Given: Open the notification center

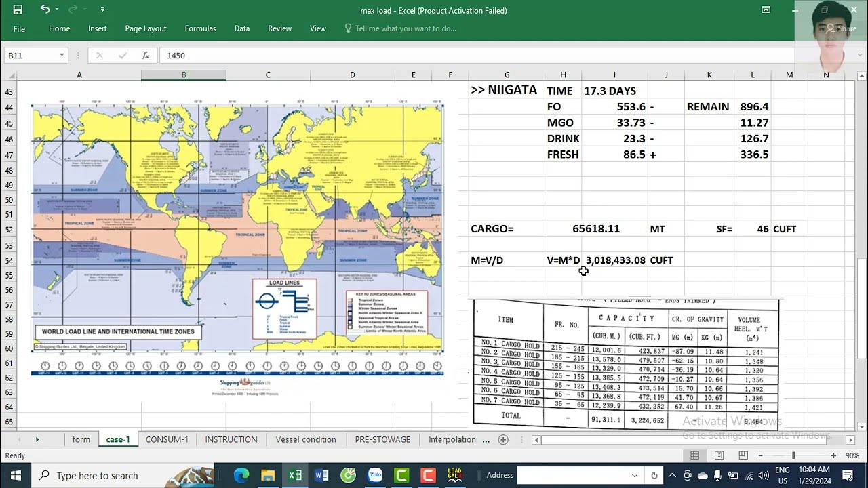Looking at the screenshot, I should pyautogui.click(x=848, y=475).
